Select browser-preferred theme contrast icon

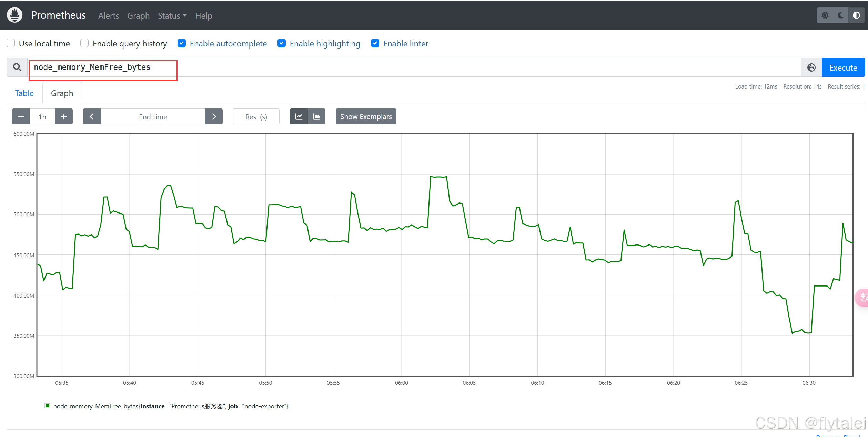856,15
